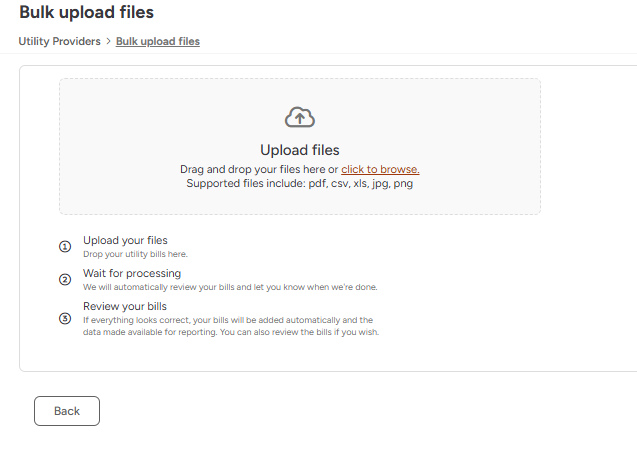Screen dimensions: 637x455
Task: Click inside the dashed file drop zone
Action: coord(300,146)
